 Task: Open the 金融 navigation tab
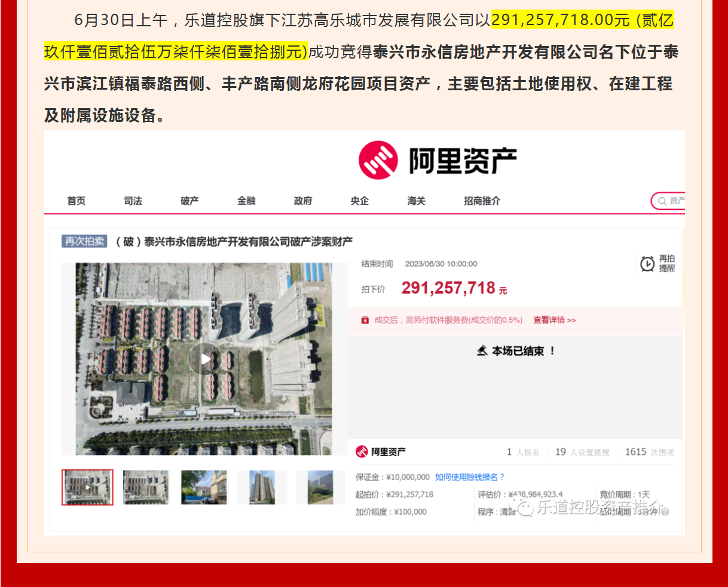coord(246,201)
